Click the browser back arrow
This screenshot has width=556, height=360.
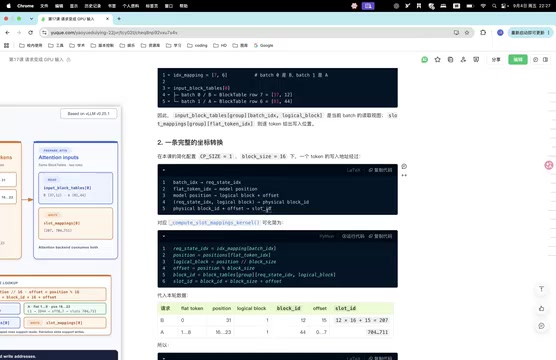tap(7, 33)
